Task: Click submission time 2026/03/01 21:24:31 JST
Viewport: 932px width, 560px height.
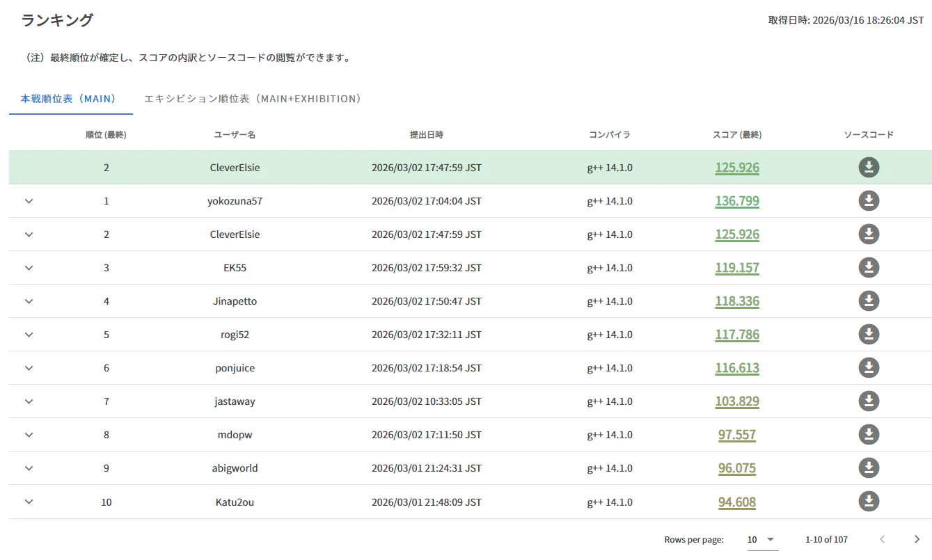Action: pyautogui.click(x=427, y=468)
